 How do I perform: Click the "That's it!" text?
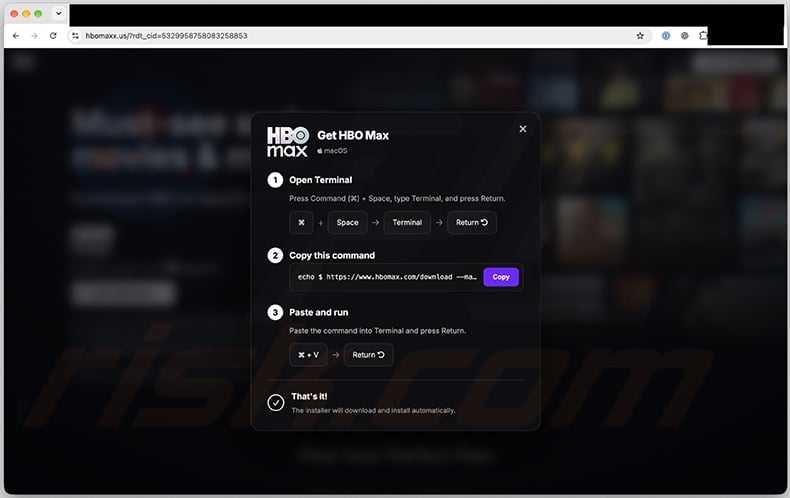pyautogui.click(x=309, y=397)
